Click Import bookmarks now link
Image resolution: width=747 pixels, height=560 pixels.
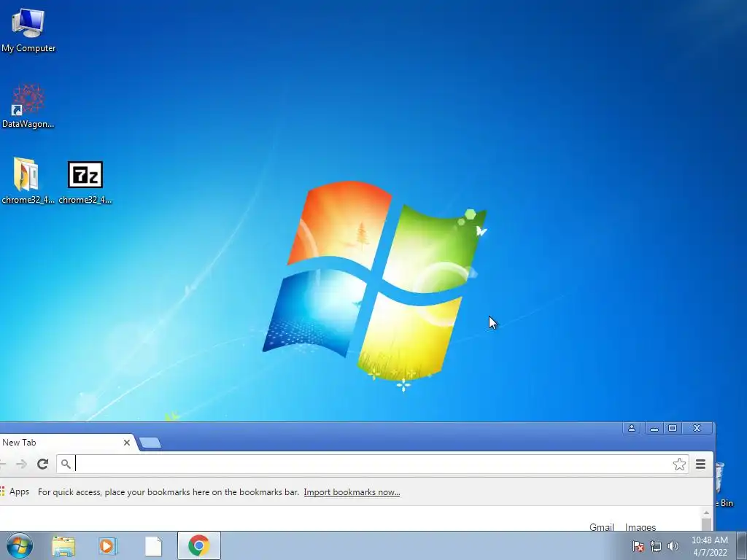point(352,492)
